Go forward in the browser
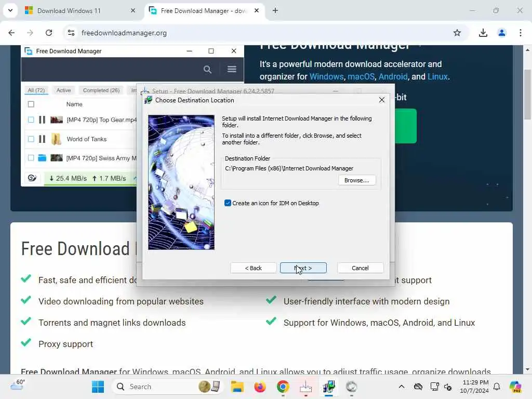Viewport: 532px width, 399px height. [x=30, y=33]
